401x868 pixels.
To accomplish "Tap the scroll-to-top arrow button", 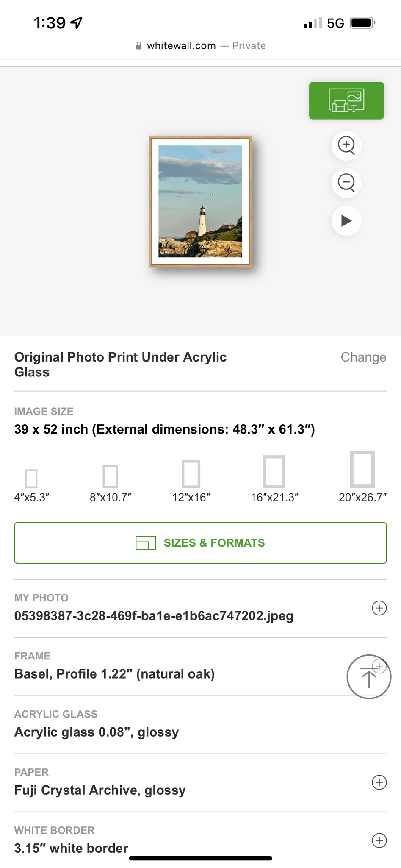I will 368,677.
